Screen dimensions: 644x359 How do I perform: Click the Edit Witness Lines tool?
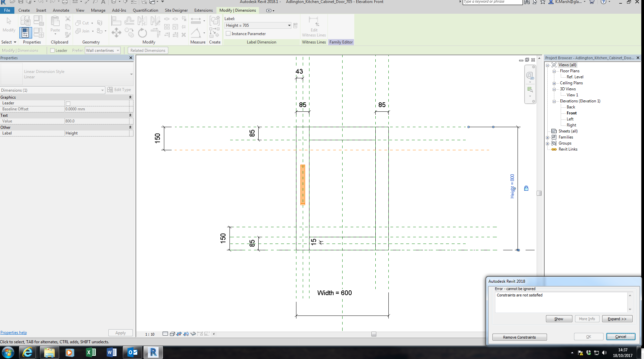pyautogui.click(x=313, y=27)
